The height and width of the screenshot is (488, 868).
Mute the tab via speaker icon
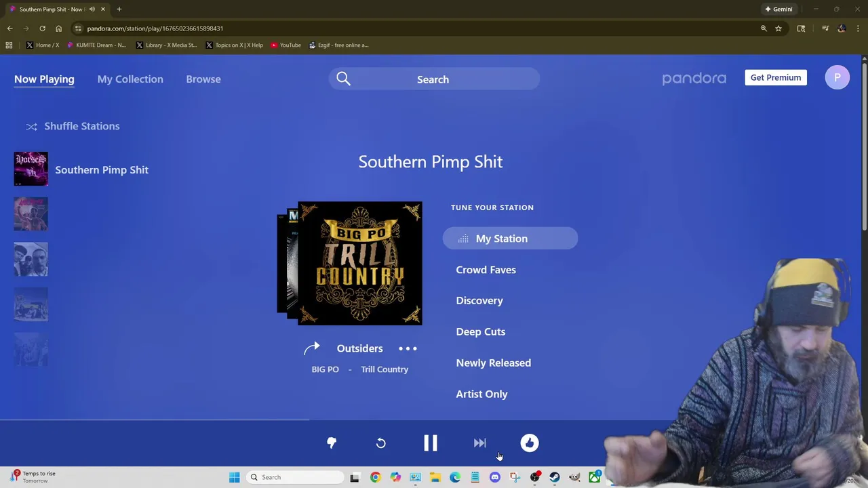coord(92,9)
